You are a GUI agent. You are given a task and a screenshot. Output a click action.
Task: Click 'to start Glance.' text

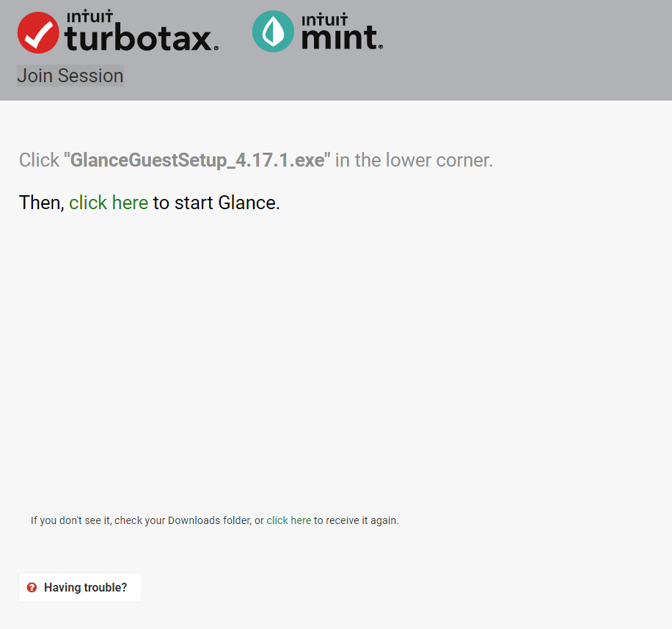(x=216, y=203)
